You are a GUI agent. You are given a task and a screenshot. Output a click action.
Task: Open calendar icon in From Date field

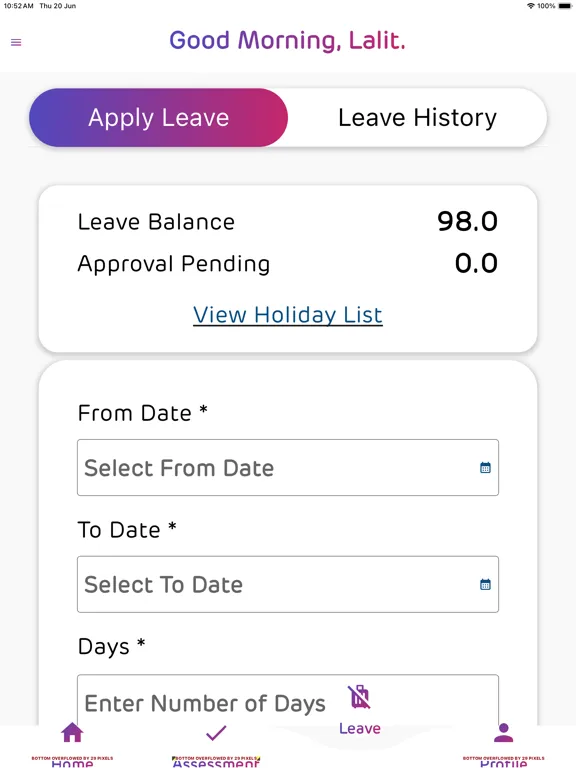pos(485,468)
